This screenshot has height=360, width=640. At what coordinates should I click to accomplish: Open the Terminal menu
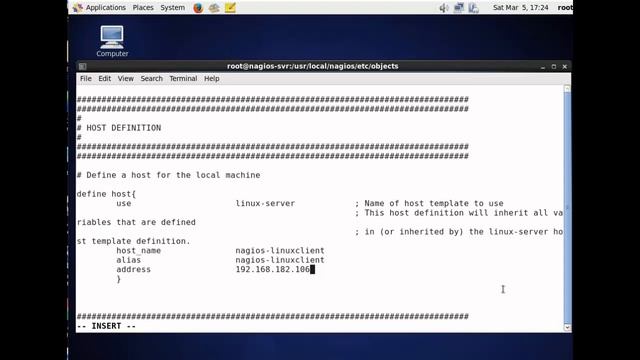click(x=183, y=78)
